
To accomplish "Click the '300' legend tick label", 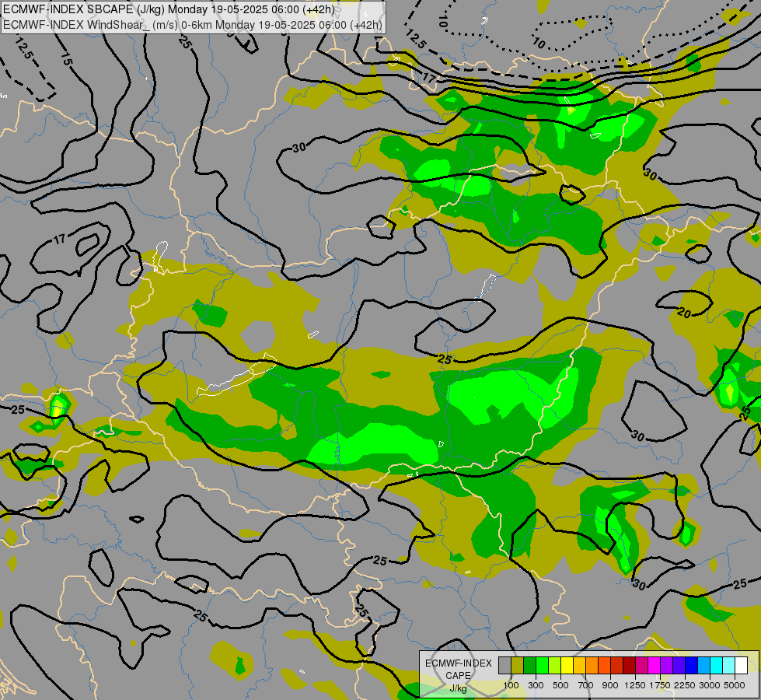I will (536, 685).
